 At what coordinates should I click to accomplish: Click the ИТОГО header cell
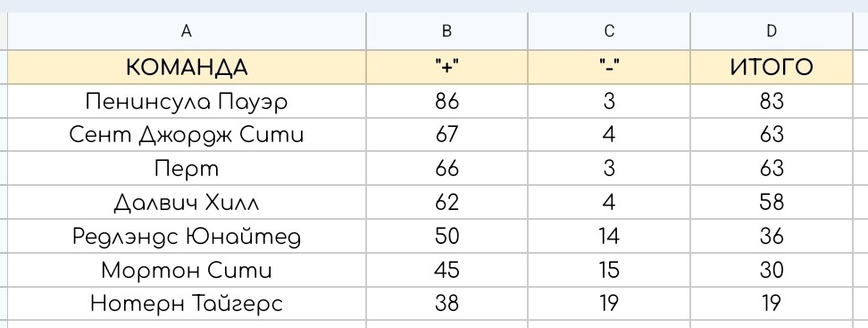coord(772,67)
